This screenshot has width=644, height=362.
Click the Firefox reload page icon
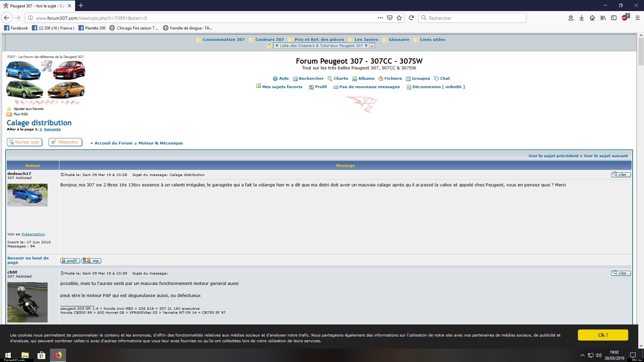[411, 18]
